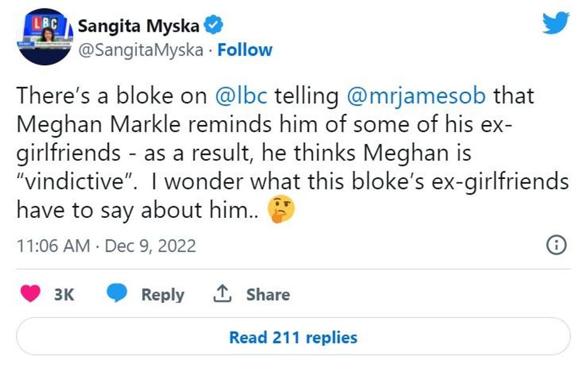Click the 11:06 AM Dec 9, 2022 timestamp
This screenshot has width=588, height=365.
(x=106, y=246)
